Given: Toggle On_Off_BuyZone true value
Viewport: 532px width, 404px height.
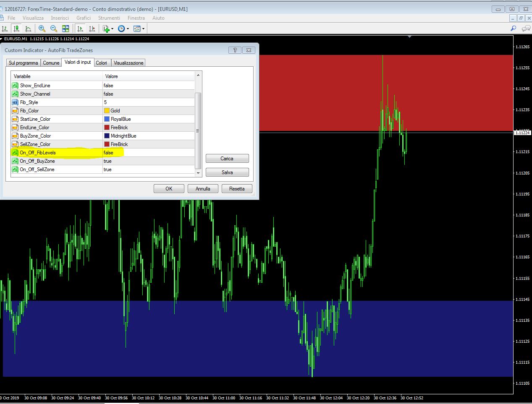Looking at the screenshot, I should (x=107, y=161).
